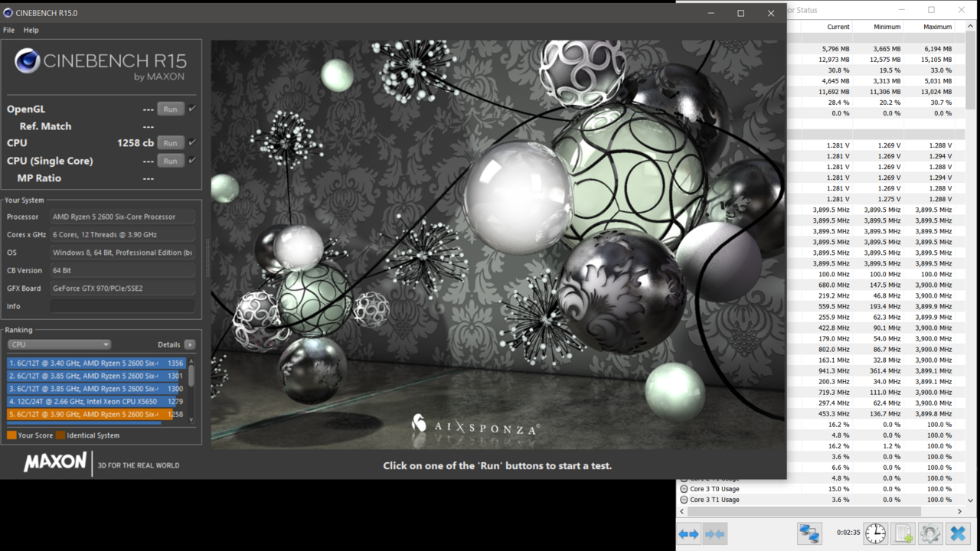The image size is (980, 551).
Task: Click the sensor window horizontal scrollbar thumb
Action: (804, 511)
